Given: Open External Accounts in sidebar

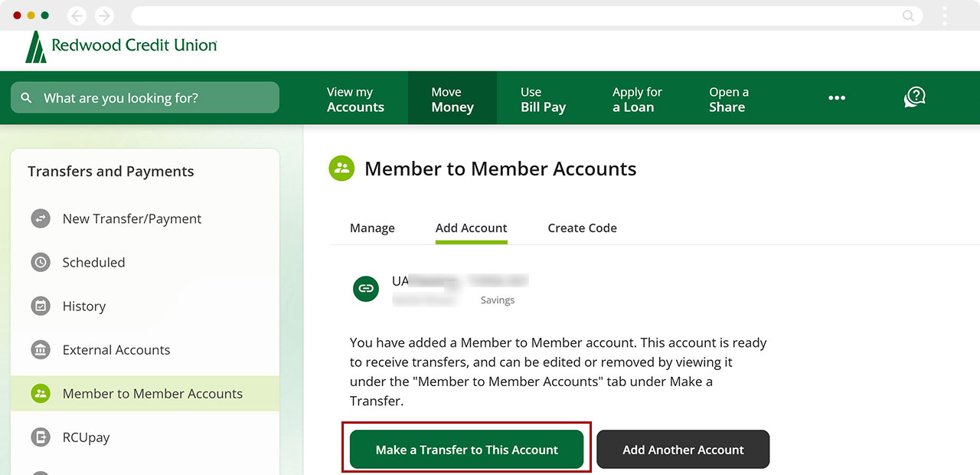Looking at the screenshot, I should (x=145, y=349).
